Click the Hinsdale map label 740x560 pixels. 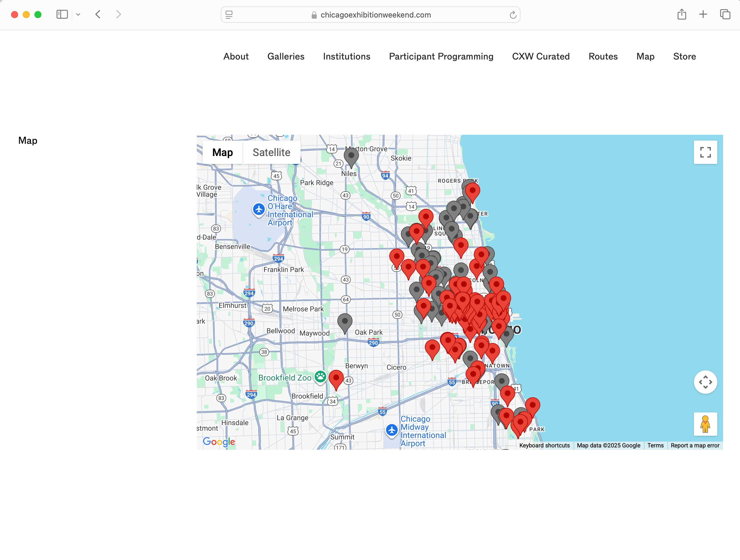235,423
